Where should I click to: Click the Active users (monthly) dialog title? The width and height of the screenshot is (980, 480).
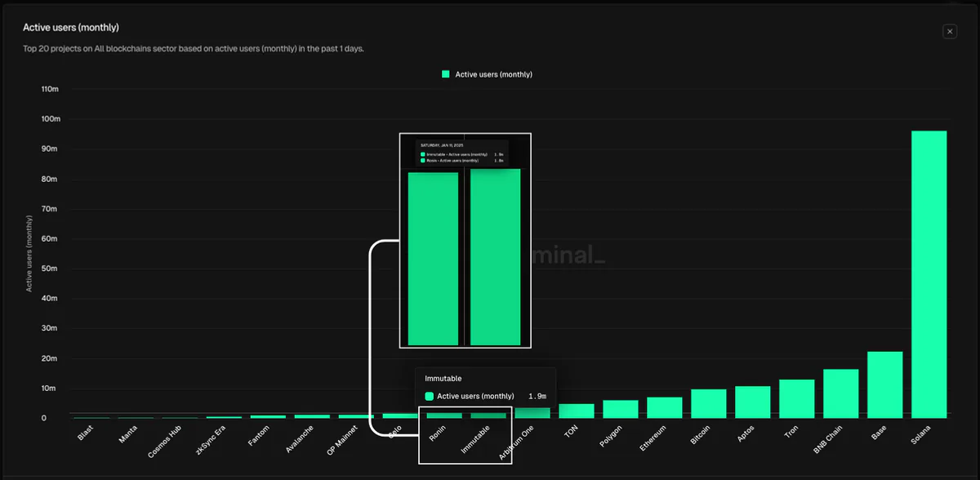tap(71, 28)
